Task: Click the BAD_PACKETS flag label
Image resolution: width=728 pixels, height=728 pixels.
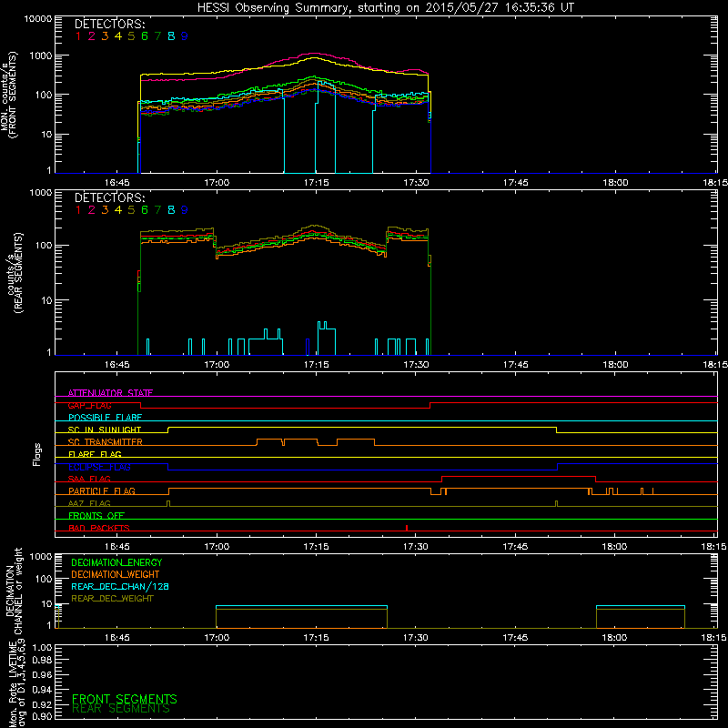Action: tap(99, 528)
